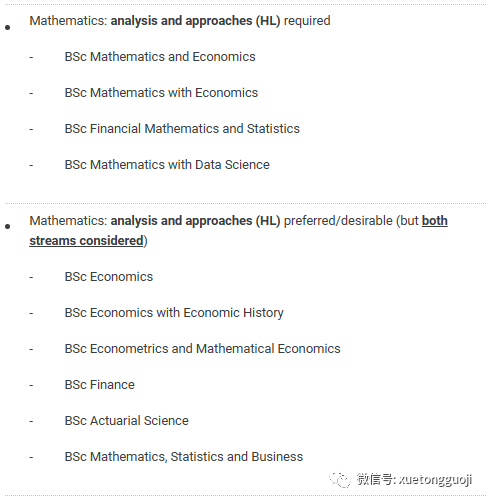This screenshot has width=487, height=502.
Task: Click 'BSc Actuarial Science' entry
Action: click(127, 421)
